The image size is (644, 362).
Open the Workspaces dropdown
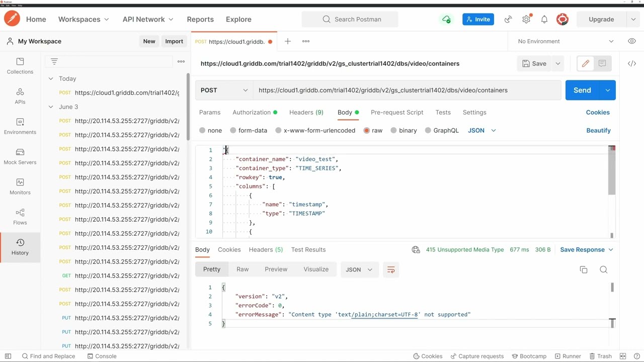point(84,19)
